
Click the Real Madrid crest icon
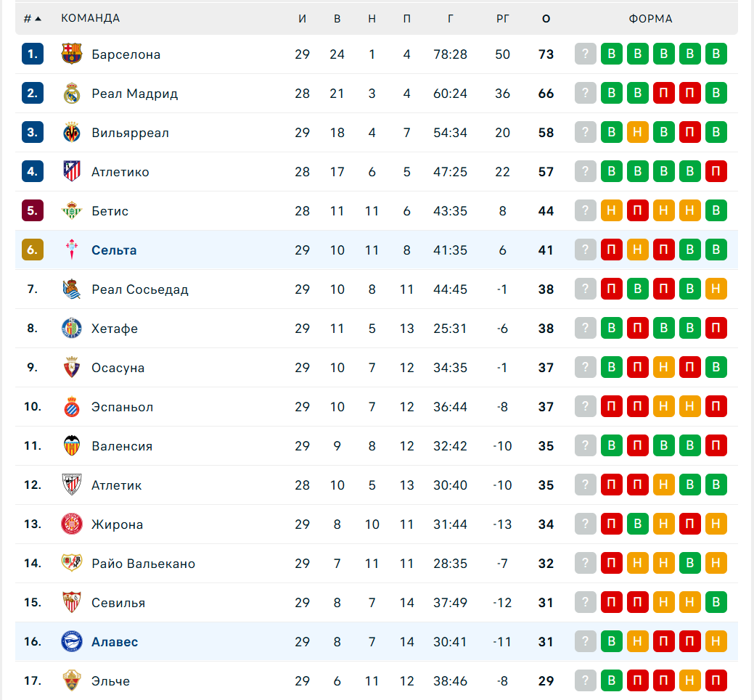click(x=72, y=94)
